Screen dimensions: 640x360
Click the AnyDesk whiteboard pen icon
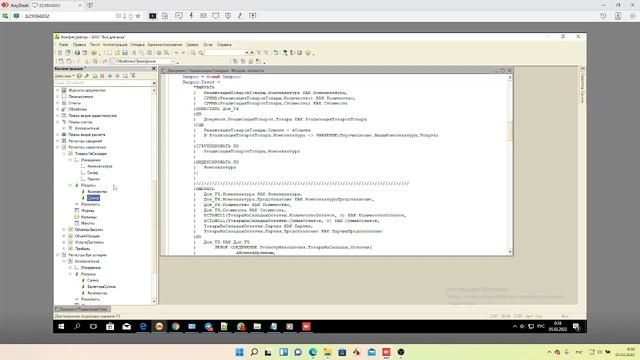[x=240, y=16]
